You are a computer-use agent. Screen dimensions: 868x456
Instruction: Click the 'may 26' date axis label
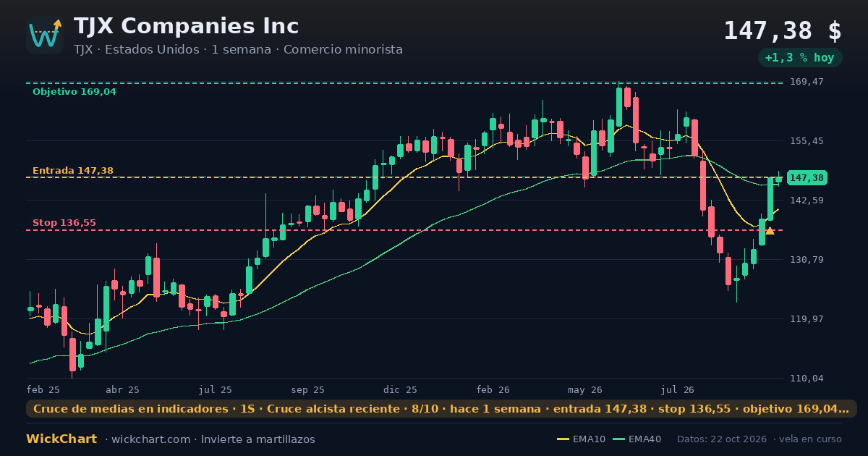point(586,389)
